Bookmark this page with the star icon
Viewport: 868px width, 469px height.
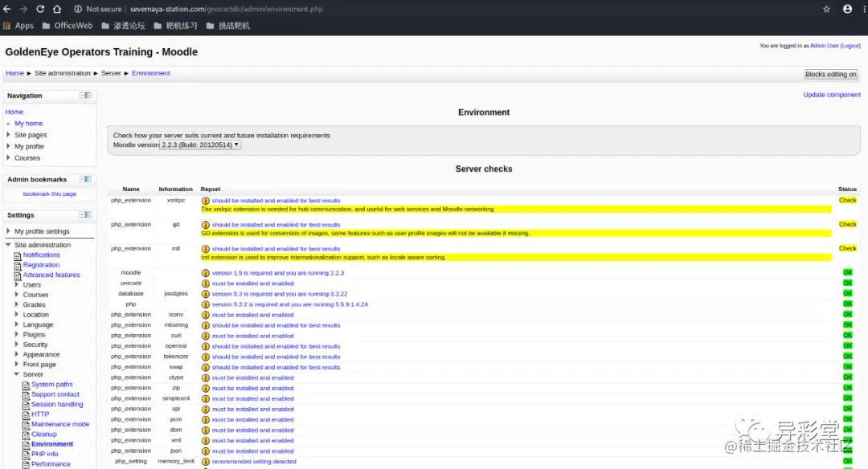826,9
